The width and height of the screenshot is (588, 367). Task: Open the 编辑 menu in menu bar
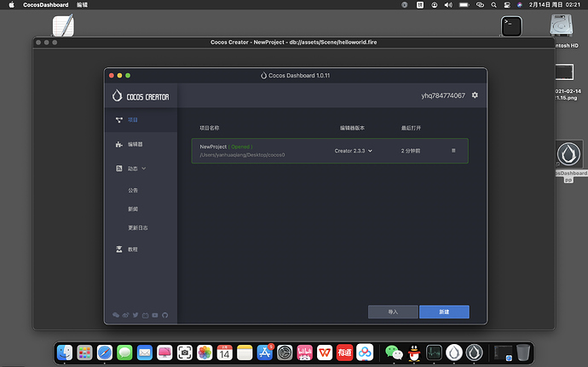click(82, 5)
